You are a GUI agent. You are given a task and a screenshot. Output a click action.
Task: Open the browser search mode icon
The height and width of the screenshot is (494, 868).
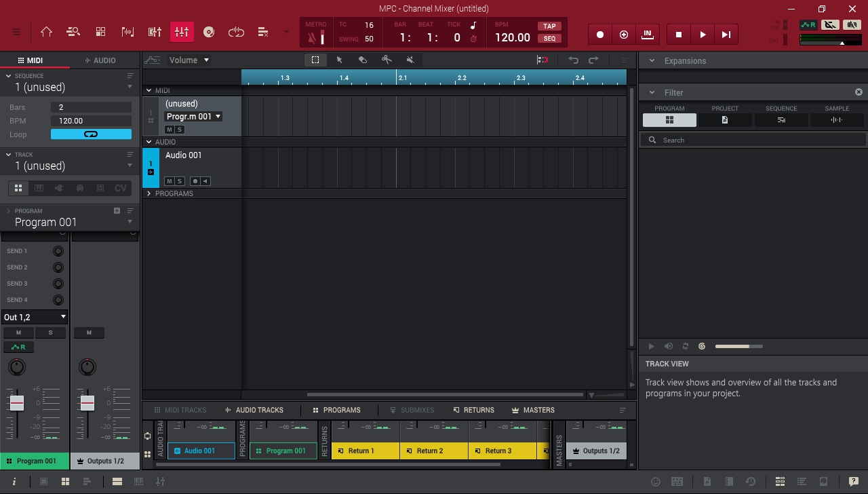73,32
